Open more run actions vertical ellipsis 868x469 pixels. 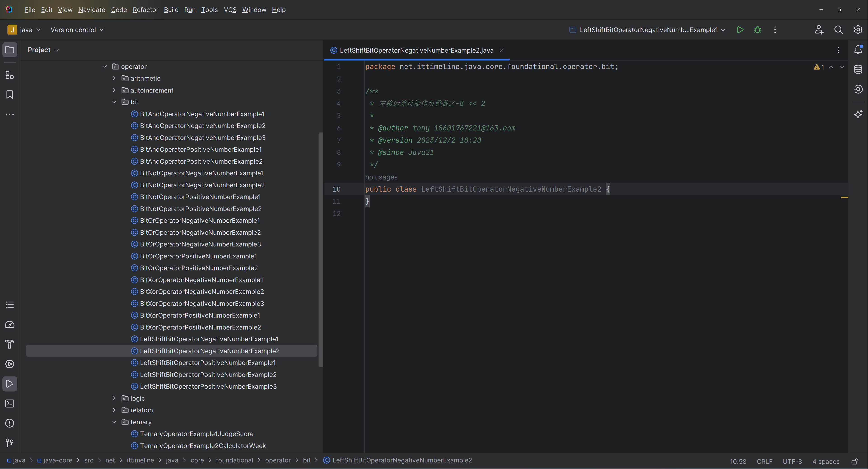(x=775, y=30)
